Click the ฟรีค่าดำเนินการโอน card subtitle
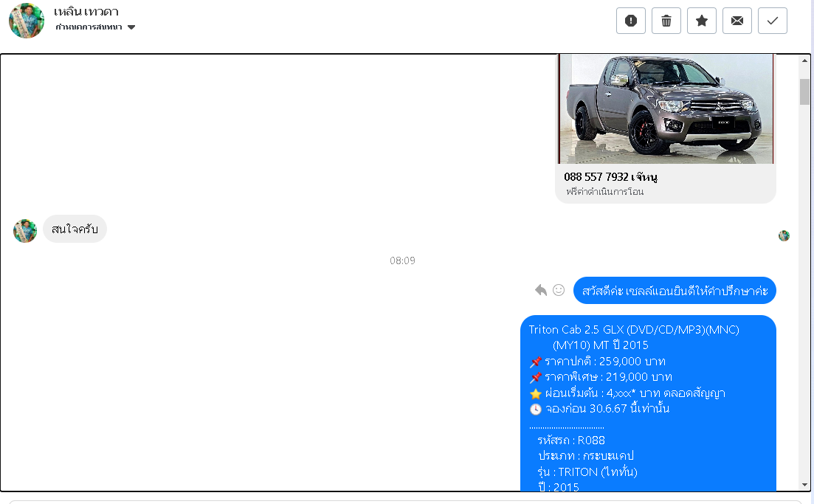Image resolution: width=814 pixels, height=504 pixels. (x=605, y=192)
